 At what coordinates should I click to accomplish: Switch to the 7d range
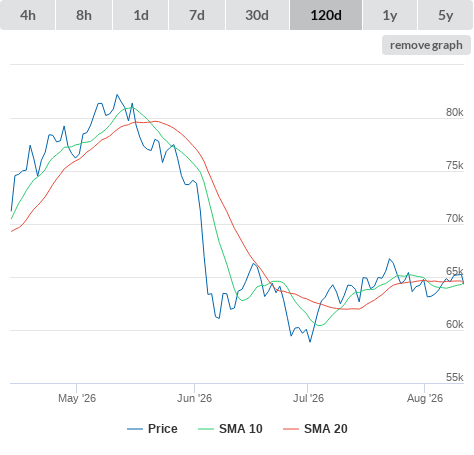(x=197, y=15)
